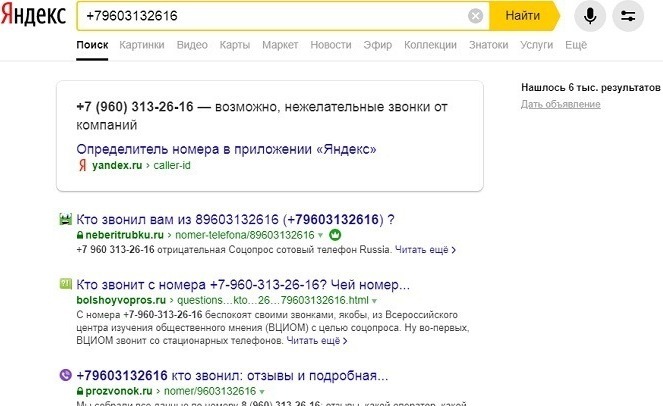Viewport: 663px width, 406px height.
Task: Open the Yandex logo home link
Action: (x=33, y=16)
